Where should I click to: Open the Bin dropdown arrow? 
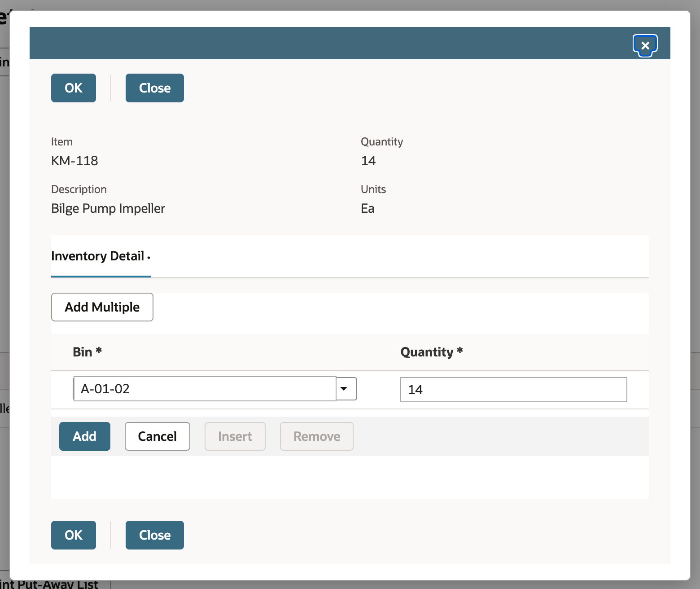[x=346, y=389]
